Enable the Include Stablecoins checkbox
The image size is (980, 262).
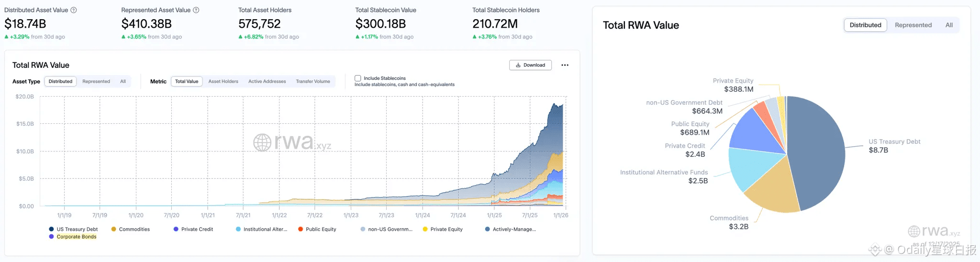point(357,78)
